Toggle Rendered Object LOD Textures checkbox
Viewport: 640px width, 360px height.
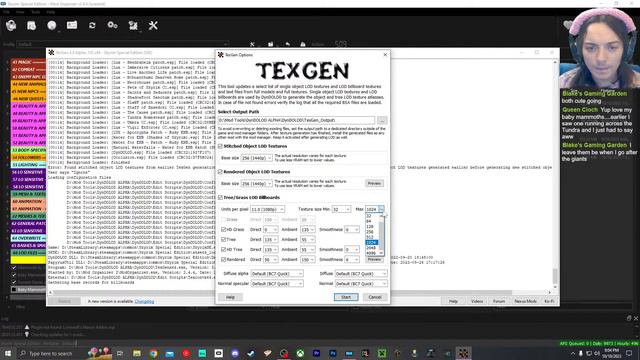click(220, 172)
